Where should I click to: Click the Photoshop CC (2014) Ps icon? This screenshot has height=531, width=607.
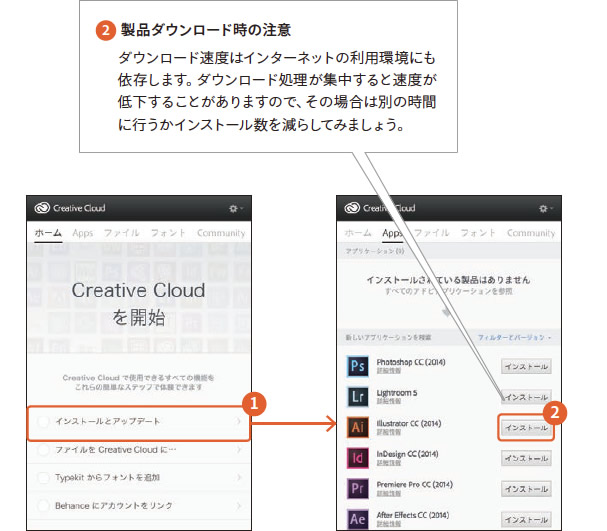point(357,366)
